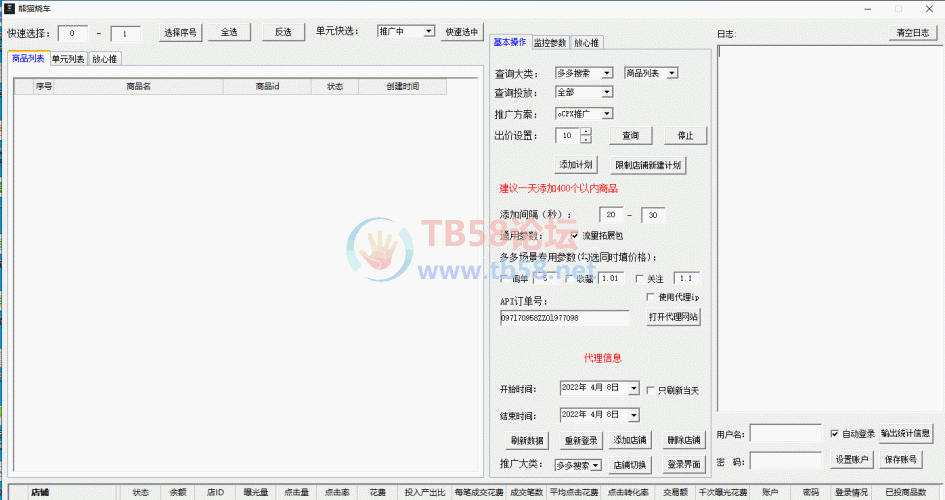This screenshot has height=500, width=945.
Task: Click the 用户名 input field
Action: tap(785, 434)
